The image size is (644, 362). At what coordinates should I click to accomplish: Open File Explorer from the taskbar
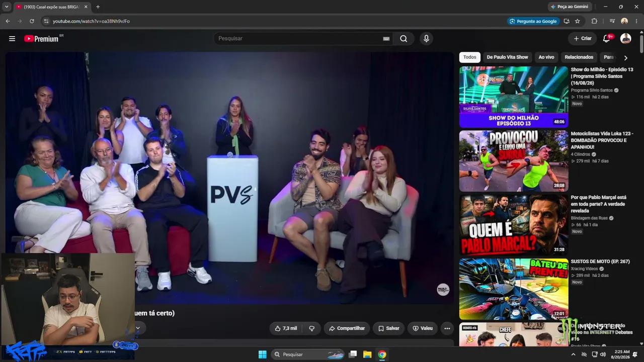pos(367,354)
